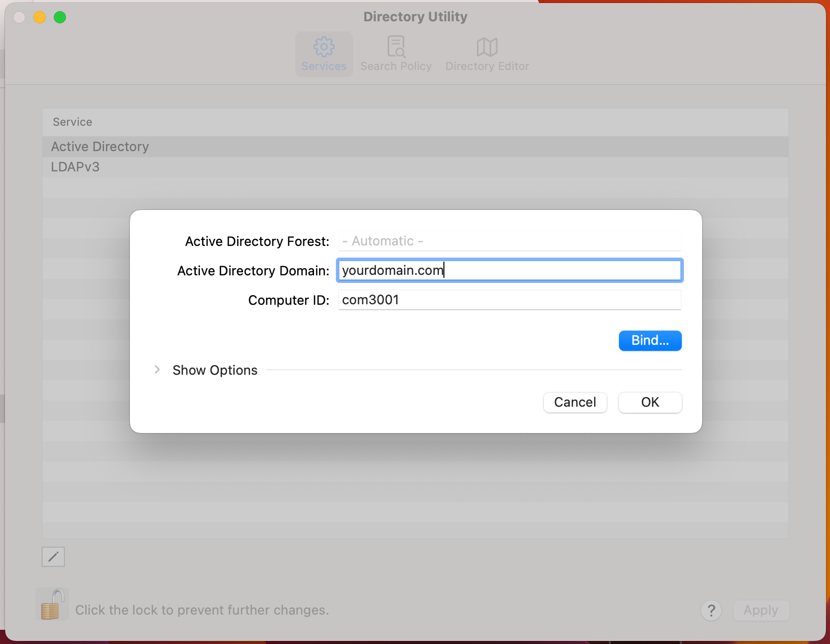
Task: Select the LDAPv3 service row
Action: [x=415, y=167]
